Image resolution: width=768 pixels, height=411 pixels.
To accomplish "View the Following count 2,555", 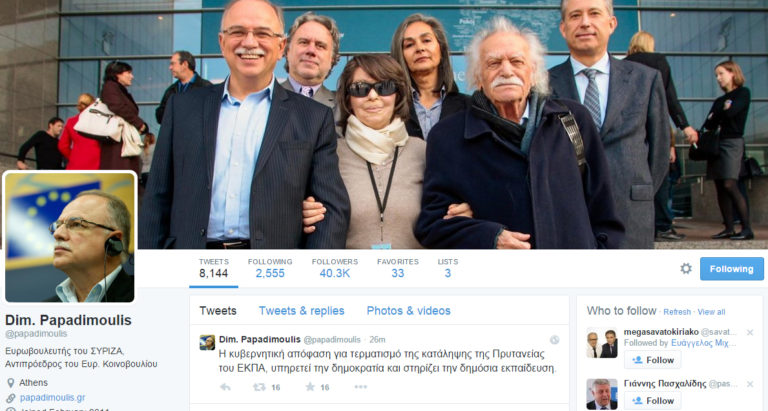I will click(270, 268).
